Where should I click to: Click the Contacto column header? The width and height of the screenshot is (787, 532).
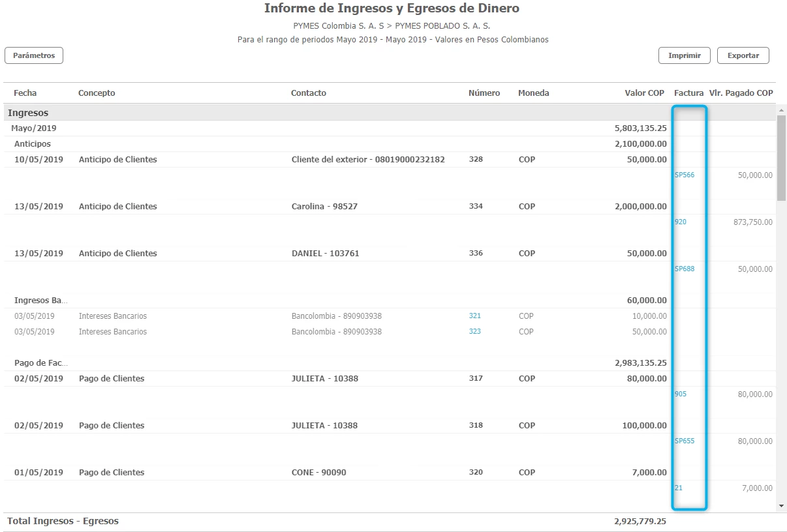click(308, 93)
